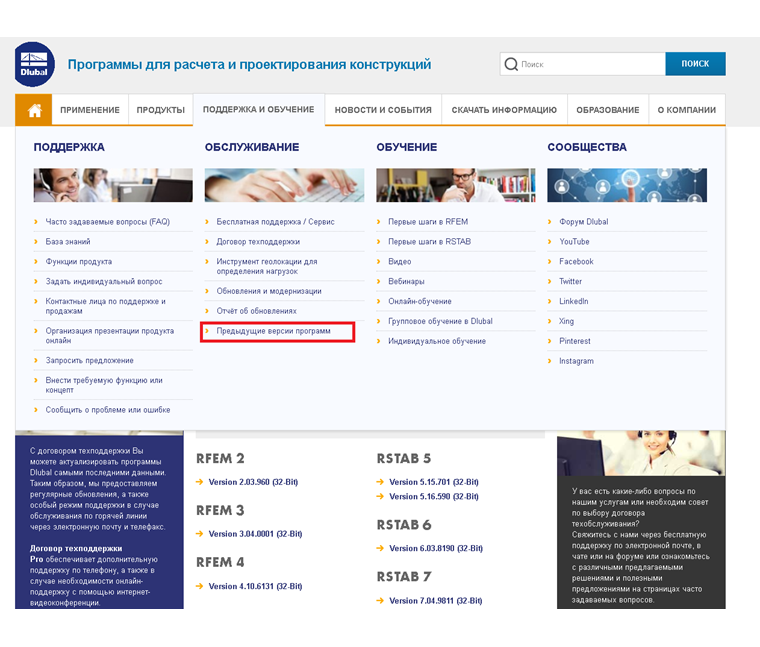Image resolution: width=760 pixels, height=647 pixels.
Task: Download RFEM 2 Version 2.03.960 (32-Bit)
Action: [x=253, y=482]
